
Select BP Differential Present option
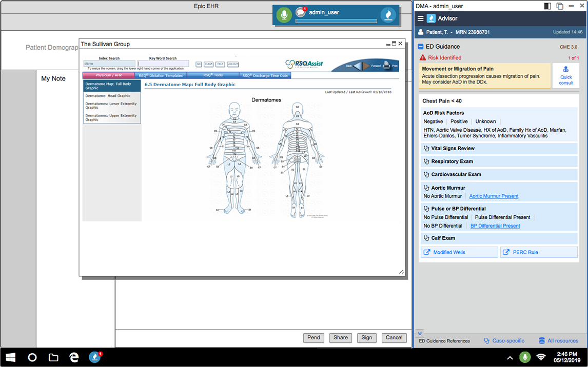(x=495, y=226)
